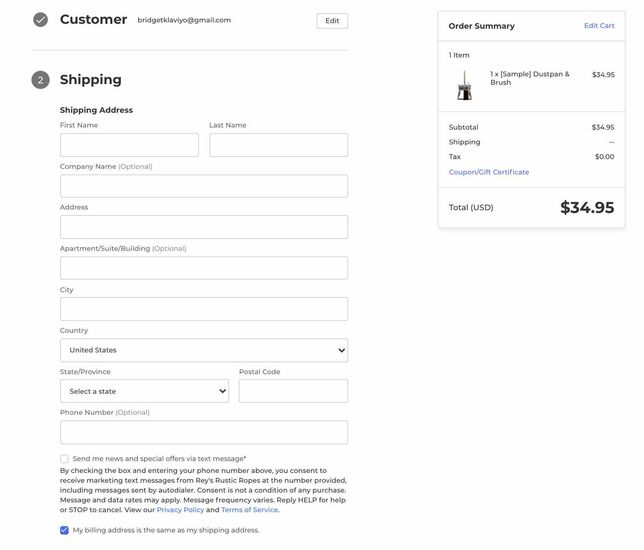Open the Coupon/Gift Certificate link
The width and height of the screenshot is (644, 550).
(x=489, y=172)
